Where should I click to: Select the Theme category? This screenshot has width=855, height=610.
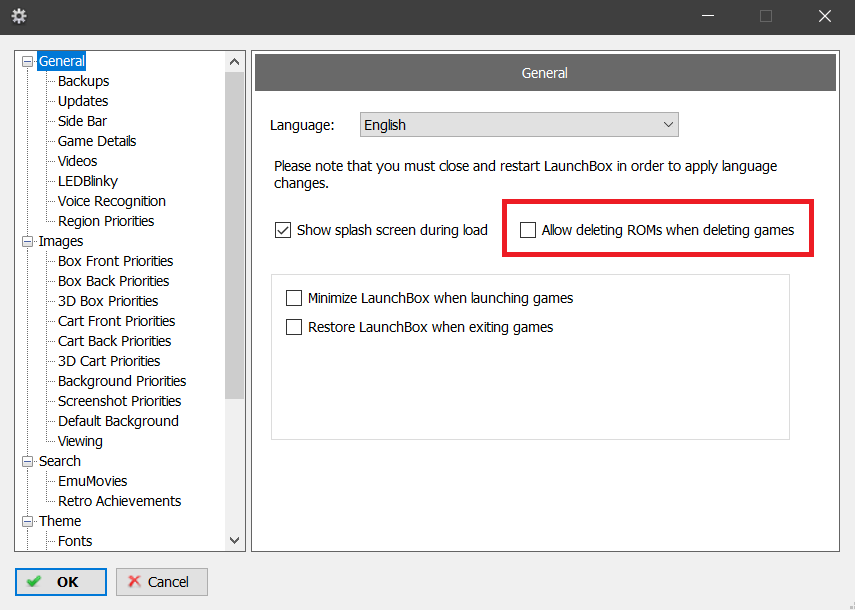point(60,521)
